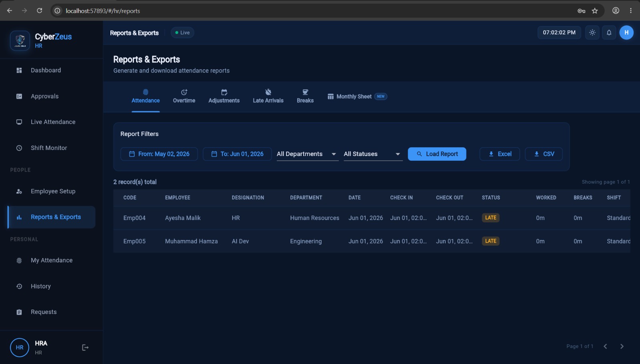Viewport: 640px width, 364px height.
Task: Go to previous page arrow
Action: point(605,346)
